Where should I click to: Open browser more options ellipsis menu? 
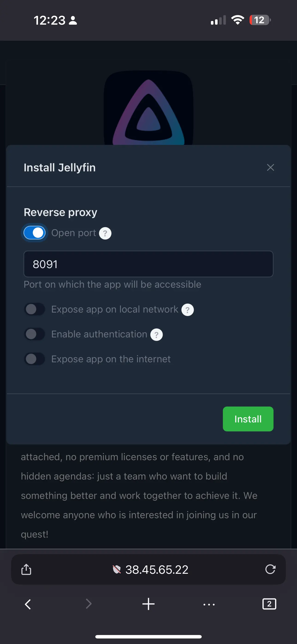point(209,605)
